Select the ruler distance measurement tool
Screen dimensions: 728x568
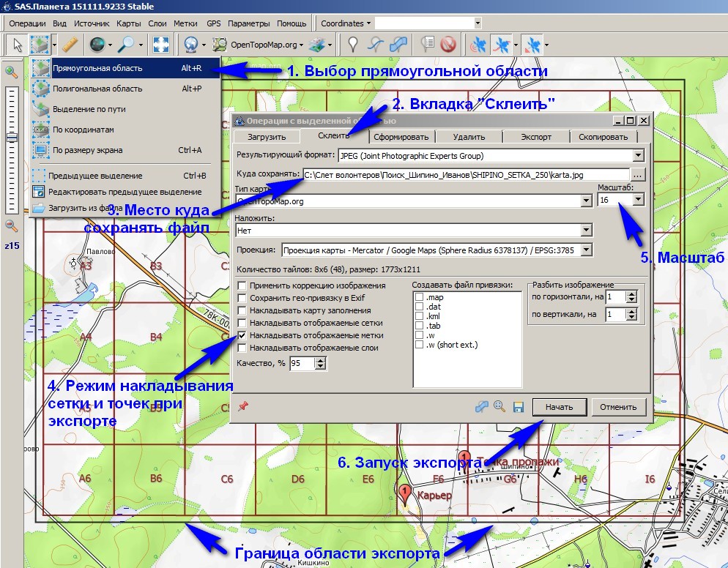[x=70, y=45]
